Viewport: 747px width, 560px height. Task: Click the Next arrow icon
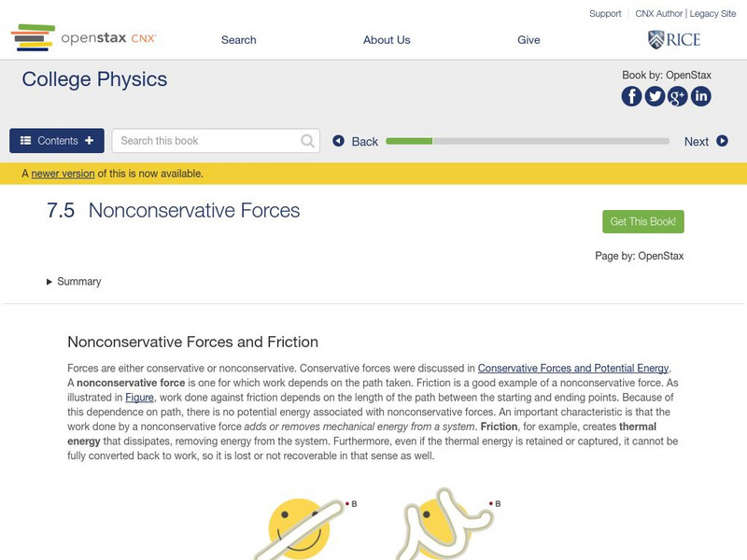[722, 141]
